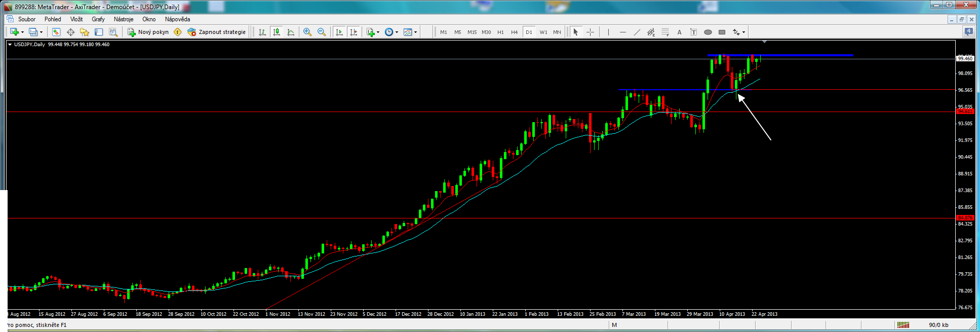Click Zapnout strategie button
This screenshot has height=332, width=980.
click(216, 32)
